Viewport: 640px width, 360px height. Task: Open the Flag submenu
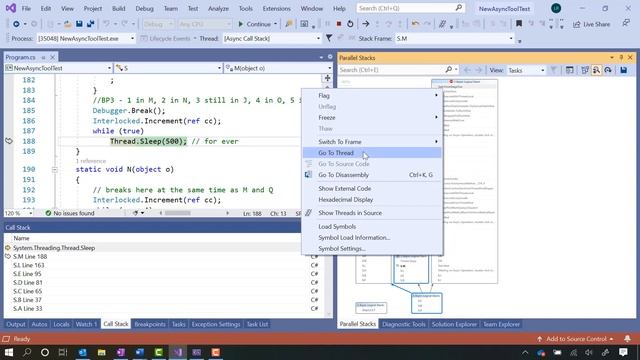point(371,96)
